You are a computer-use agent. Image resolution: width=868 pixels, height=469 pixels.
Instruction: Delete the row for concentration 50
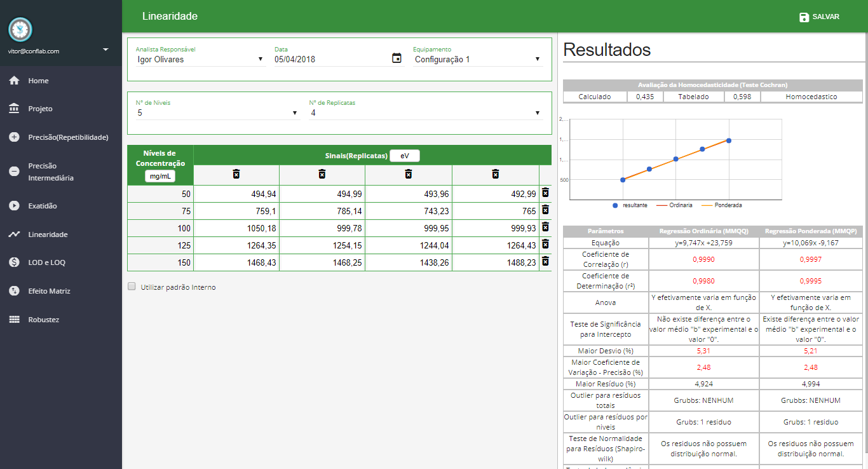(x=545, y=193)
